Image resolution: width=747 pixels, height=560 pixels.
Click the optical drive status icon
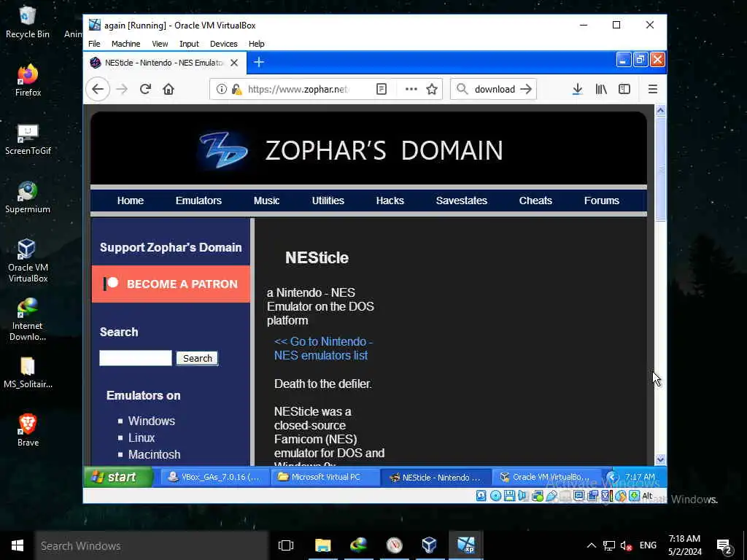[x=495, y=496]
